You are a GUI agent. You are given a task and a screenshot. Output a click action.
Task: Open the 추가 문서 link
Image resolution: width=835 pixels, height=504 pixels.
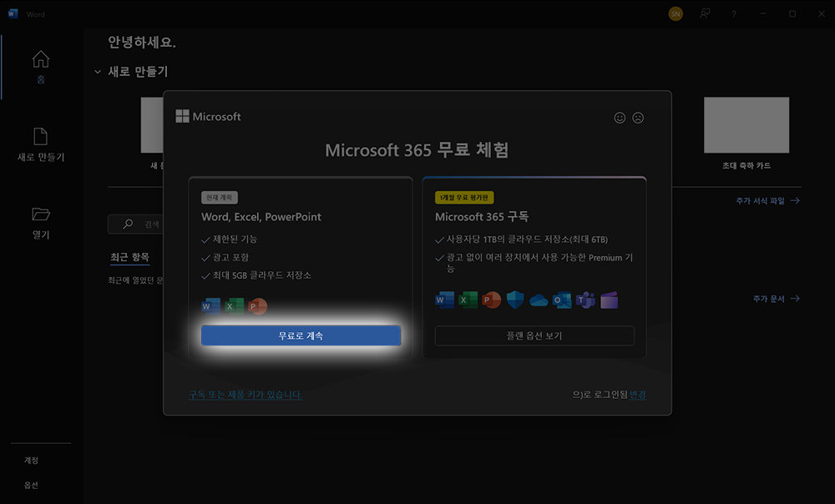tap(776, 299)
